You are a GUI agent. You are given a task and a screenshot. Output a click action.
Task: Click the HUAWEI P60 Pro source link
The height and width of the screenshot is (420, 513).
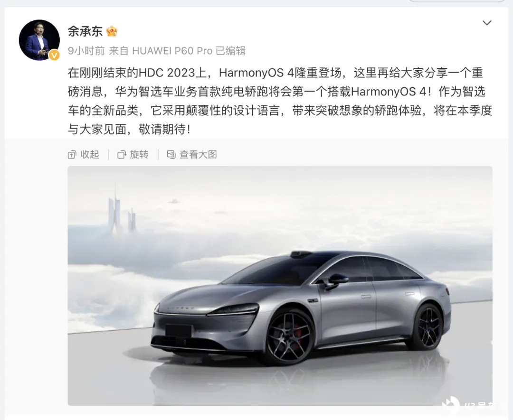click(172, 51)
